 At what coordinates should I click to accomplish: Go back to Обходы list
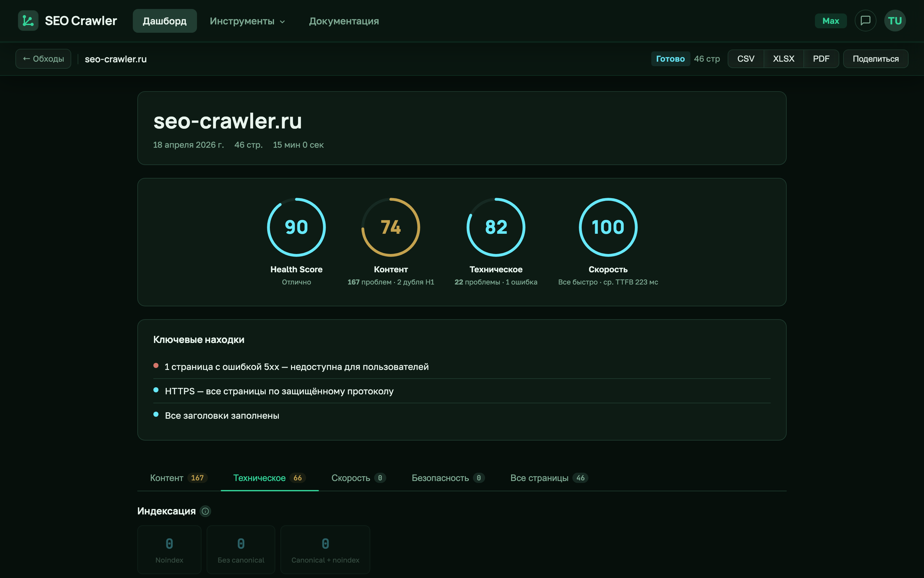click(43, 59)
